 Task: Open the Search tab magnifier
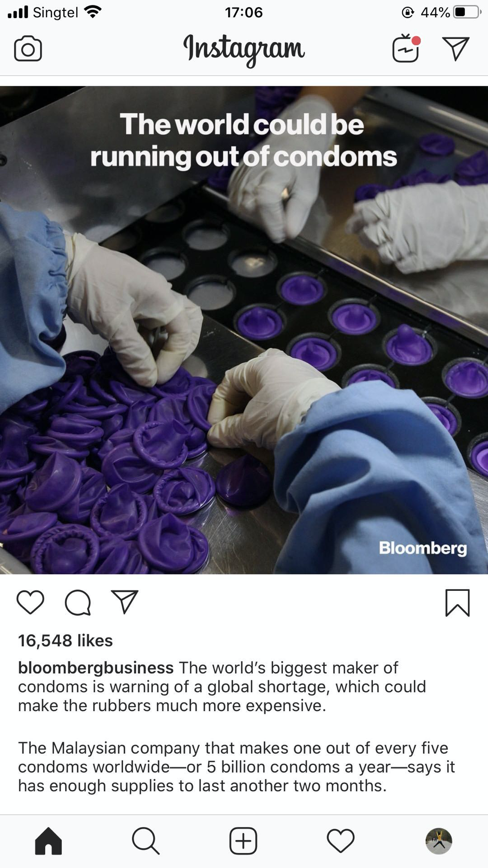click(x=145, y=841)
